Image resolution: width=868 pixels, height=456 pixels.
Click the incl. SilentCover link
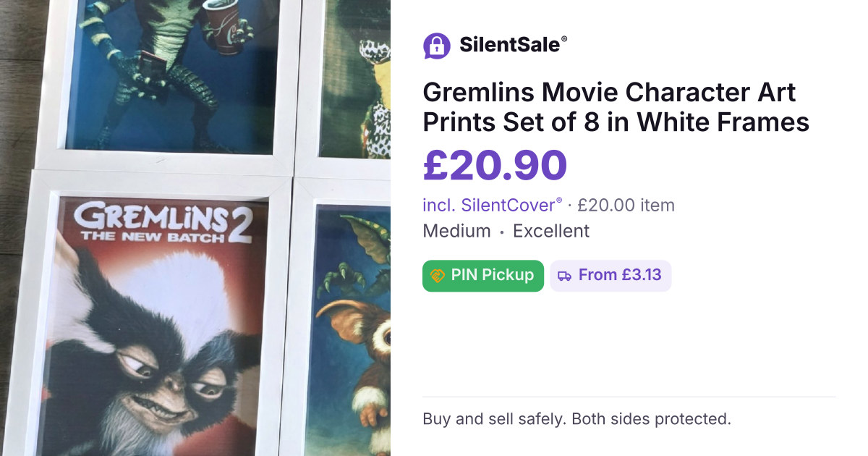coord(493,205)
